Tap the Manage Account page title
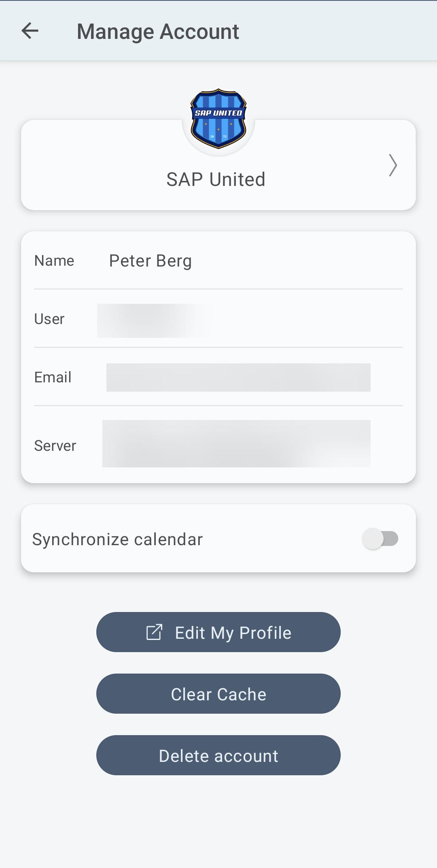437x868 pixels. [158, 32]
